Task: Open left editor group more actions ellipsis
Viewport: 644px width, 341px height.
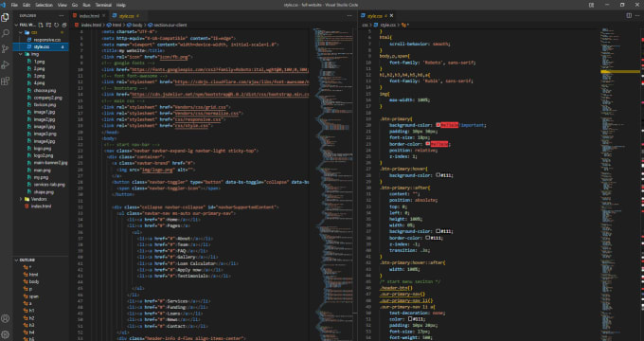Action: [349, 15]
